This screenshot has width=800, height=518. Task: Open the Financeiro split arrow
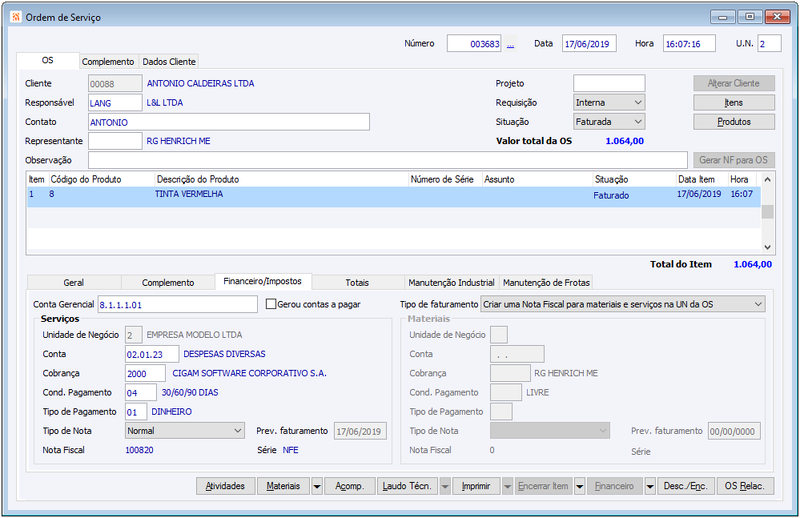(x=650, y=486)
